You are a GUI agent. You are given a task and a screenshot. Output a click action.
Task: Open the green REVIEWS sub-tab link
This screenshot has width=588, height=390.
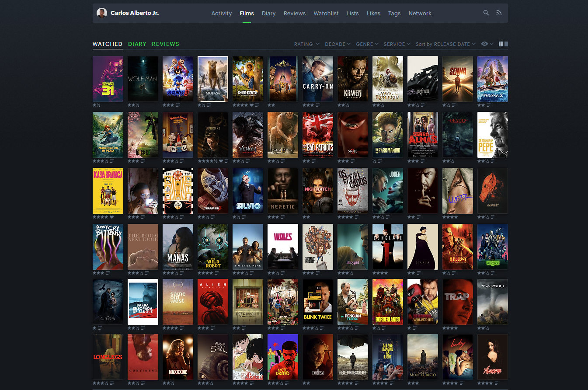click(x=166, y=44)
